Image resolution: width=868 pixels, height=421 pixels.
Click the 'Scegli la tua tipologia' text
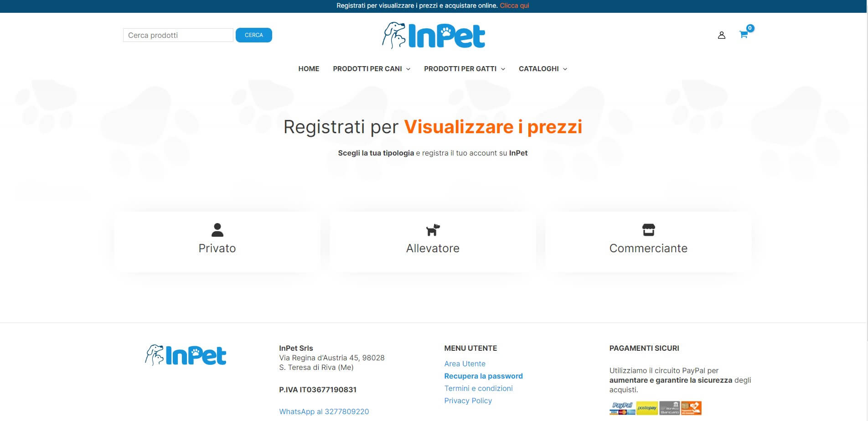[376, 153]
